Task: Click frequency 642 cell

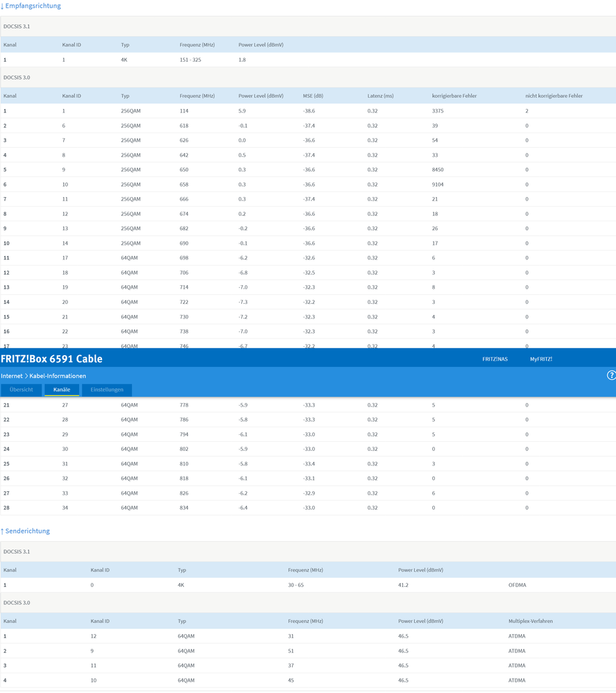Action: pos(184,155)
